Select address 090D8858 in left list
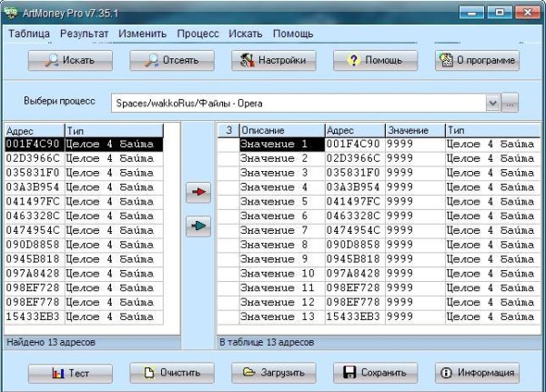 33,245
